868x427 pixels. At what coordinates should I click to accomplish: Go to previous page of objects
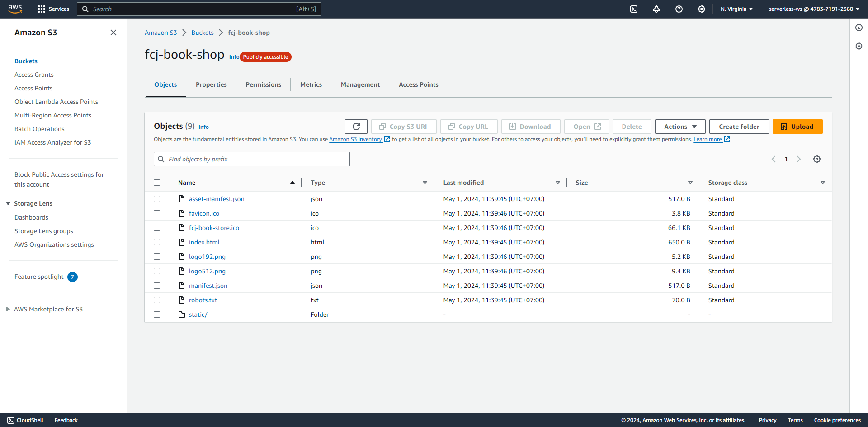point(774,159)
